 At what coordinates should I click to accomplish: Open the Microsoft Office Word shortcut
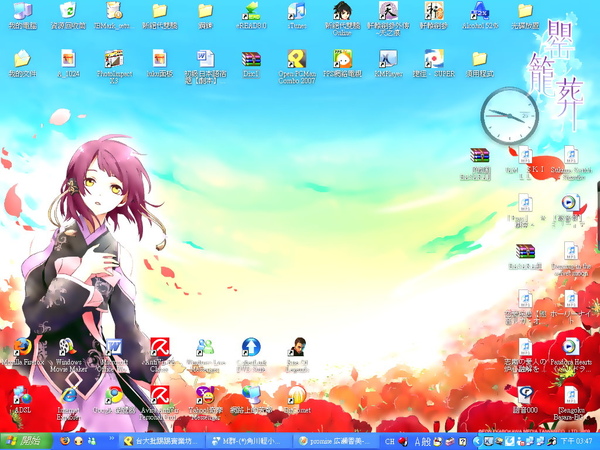coord(114,355)
